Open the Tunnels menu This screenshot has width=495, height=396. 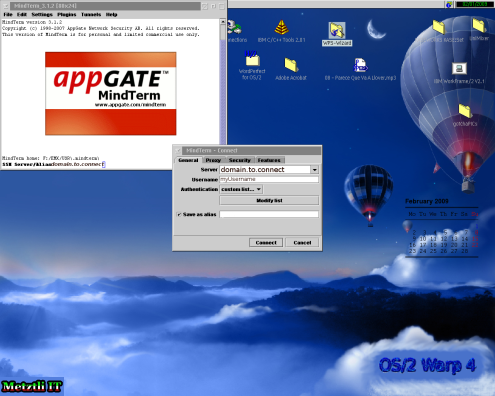click(x=91, y=15)
